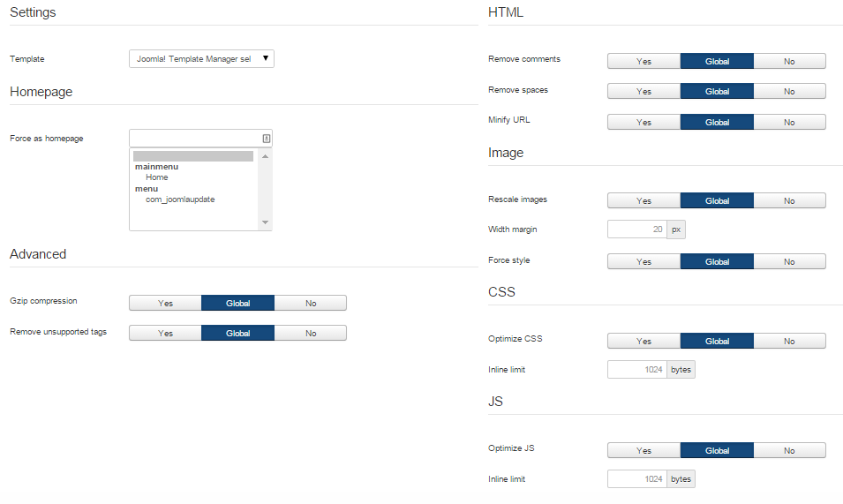Image resolution: width=843 pixels, height=504 pixels.
Task: Enable Remove comments with Yes
Action: (644, 62)
